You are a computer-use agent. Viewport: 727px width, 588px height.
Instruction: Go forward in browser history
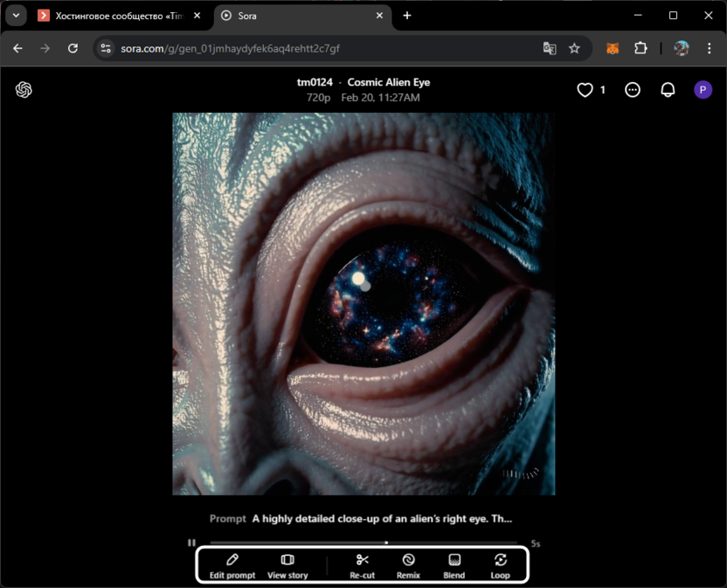pos(45,48)
